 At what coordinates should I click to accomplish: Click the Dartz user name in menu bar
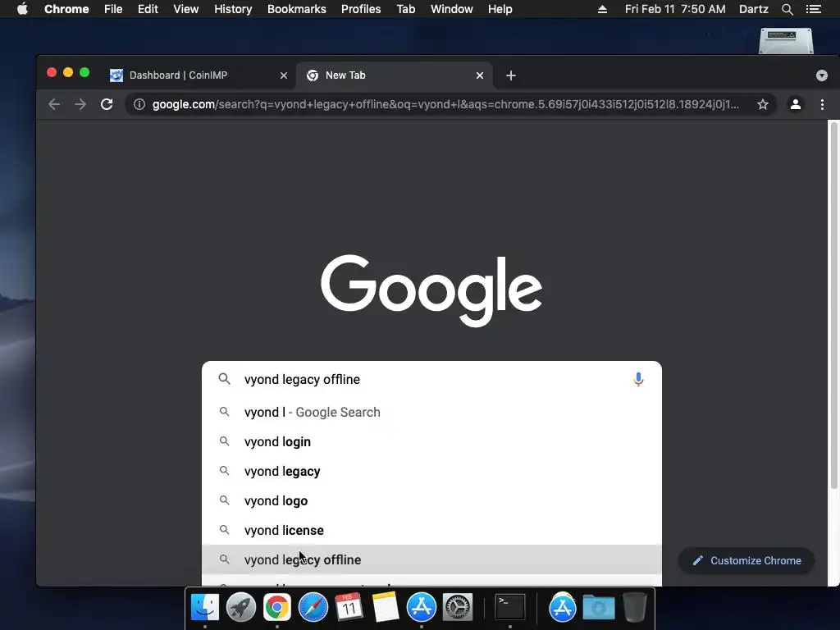pos(753,9)
